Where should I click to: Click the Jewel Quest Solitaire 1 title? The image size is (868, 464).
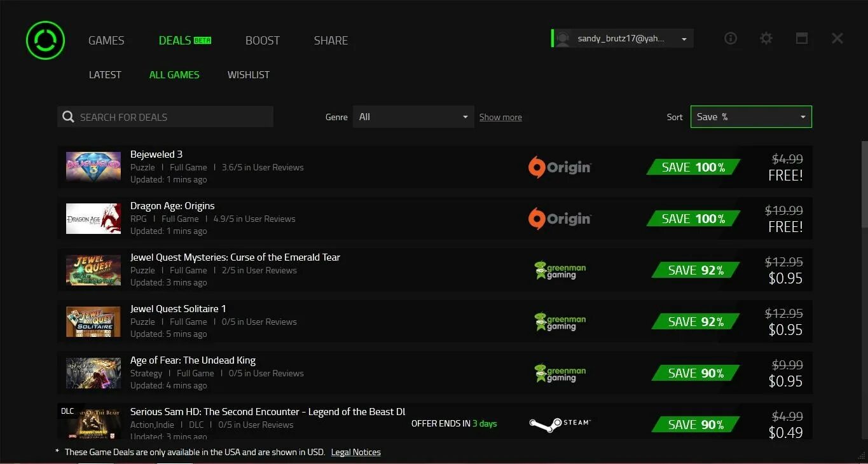[178, 309]
